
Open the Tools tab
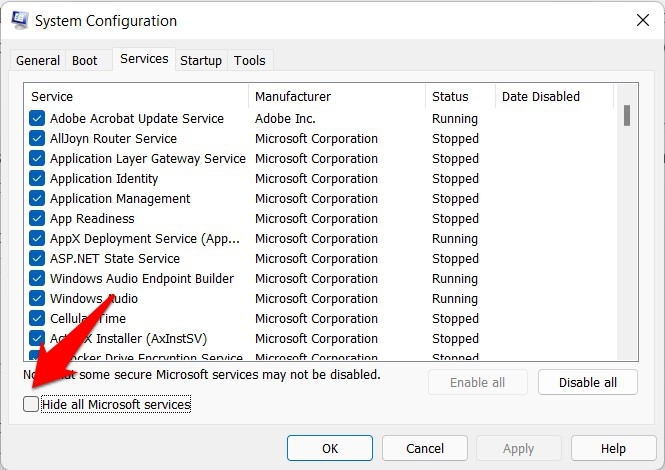[x=250, y=60]
